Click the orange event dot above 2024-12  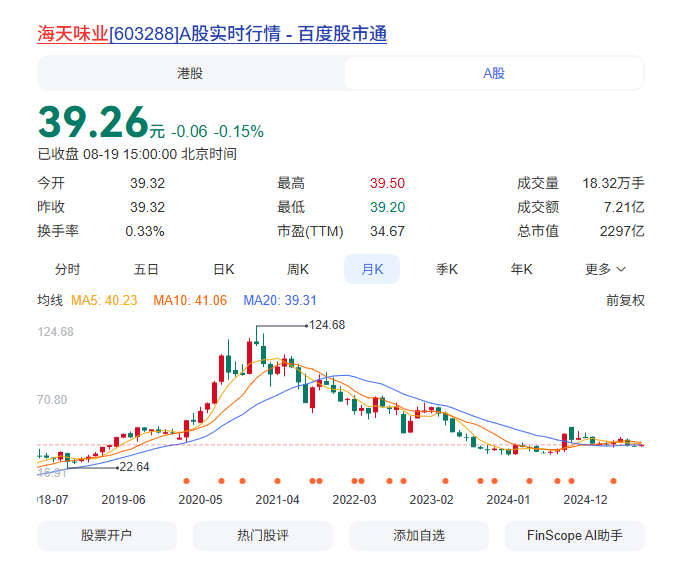(x=571, y=481)
